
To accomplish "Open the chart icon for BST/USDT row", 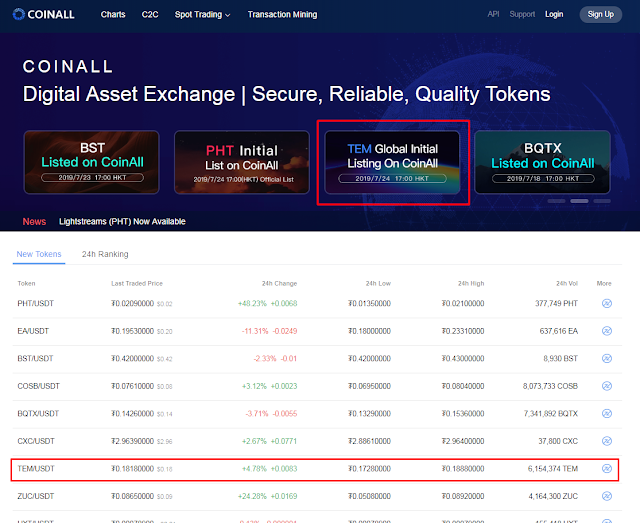I will [607, 358].
